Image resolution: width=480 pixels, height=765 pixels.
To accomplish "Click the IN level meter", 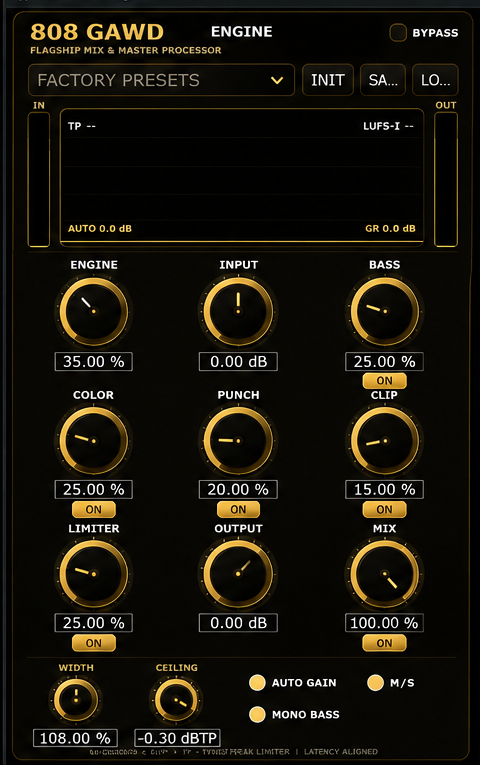I will (x=39, y=180).
